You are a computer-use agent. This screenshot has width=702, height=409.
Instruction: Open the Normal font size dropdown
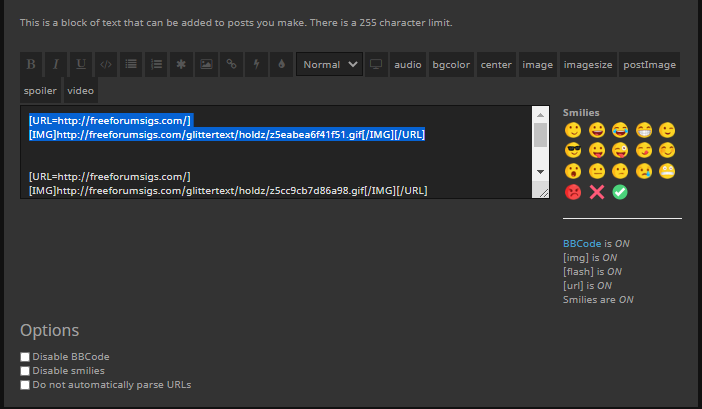point(330,64)
